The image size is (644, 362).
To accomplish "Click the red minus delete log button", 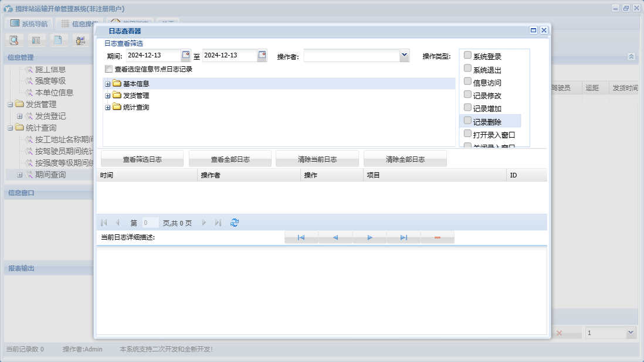I will [x=438, y=237].
